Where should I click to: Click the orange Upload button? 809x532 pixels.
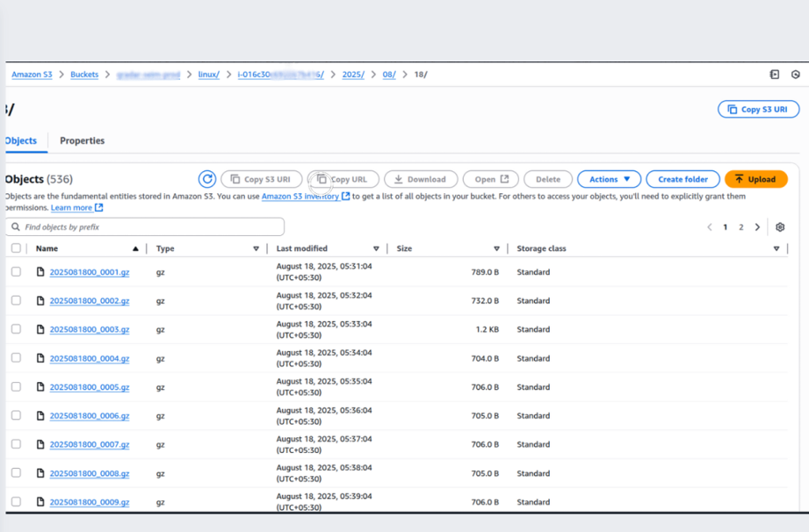click(x=756, y=179)
